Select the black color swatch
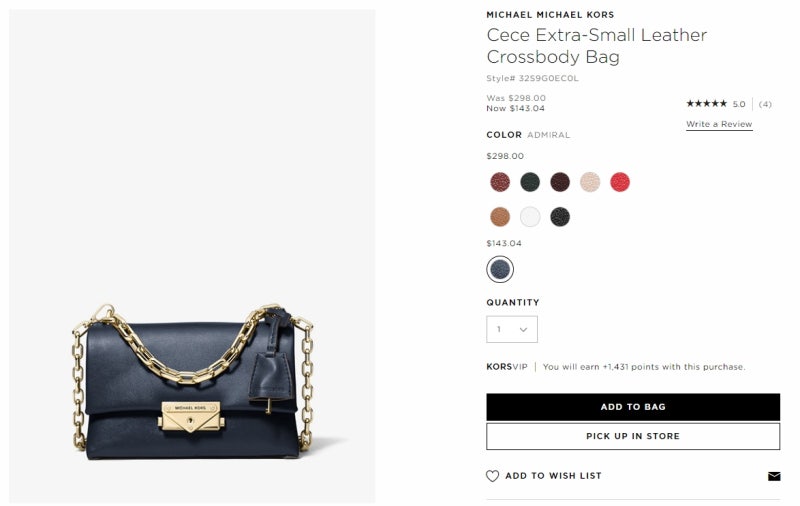 pos(560,217)
